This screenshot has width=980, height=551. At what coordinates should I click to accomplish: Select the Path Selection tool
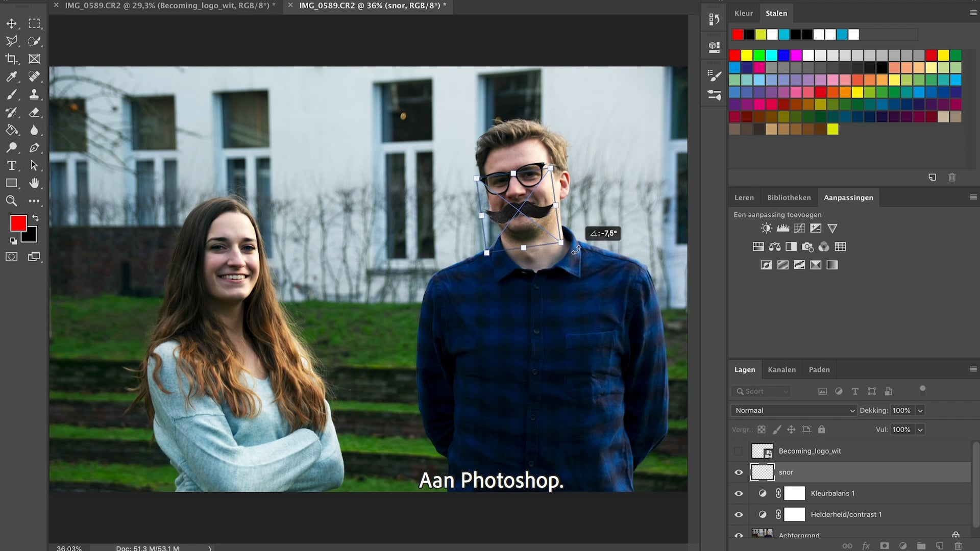pos(34,165)
